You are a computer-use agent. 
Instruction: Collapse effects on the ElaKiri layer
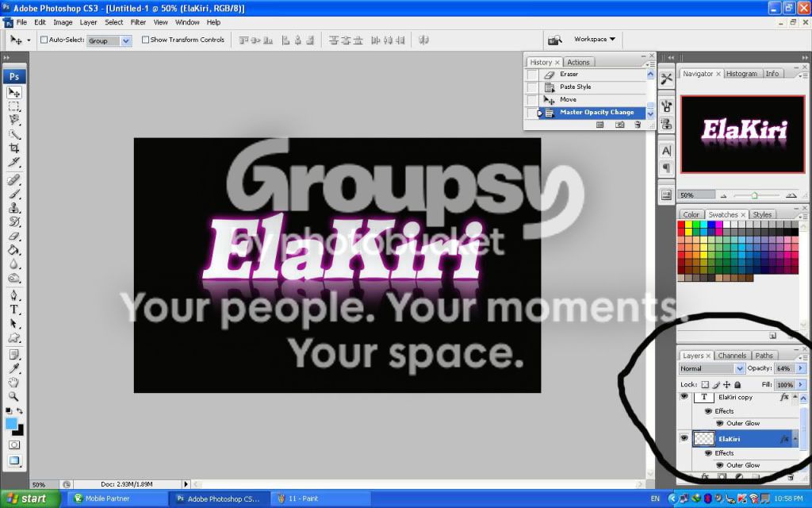795,439
